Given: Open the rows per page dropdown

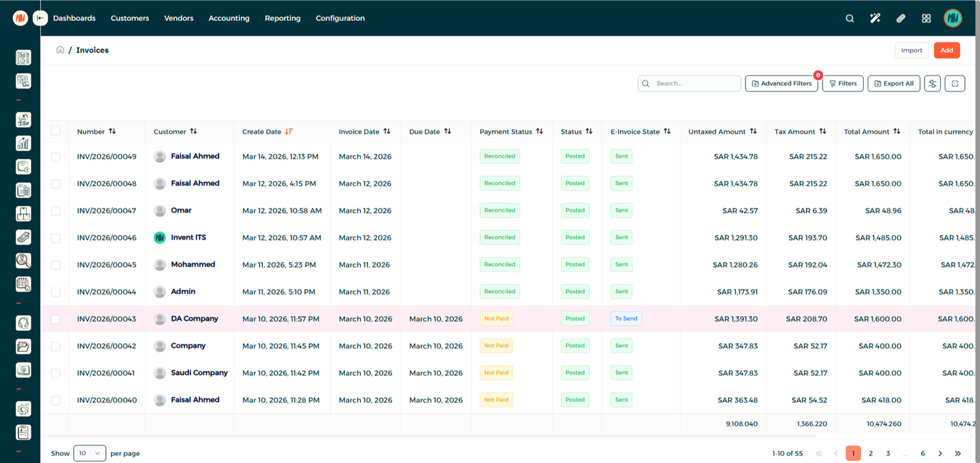Looking at the screenshot, I should tap(90, 453).
